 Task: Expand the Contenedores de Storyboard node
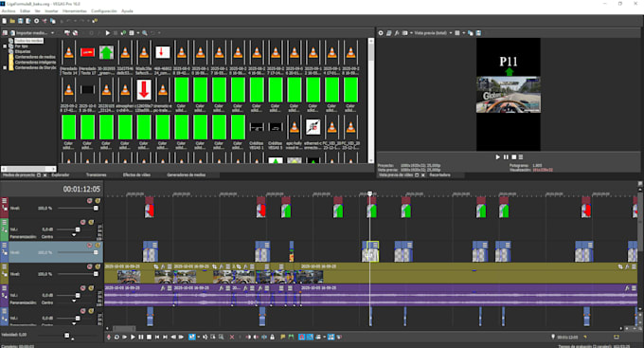[x=5, y=67]
